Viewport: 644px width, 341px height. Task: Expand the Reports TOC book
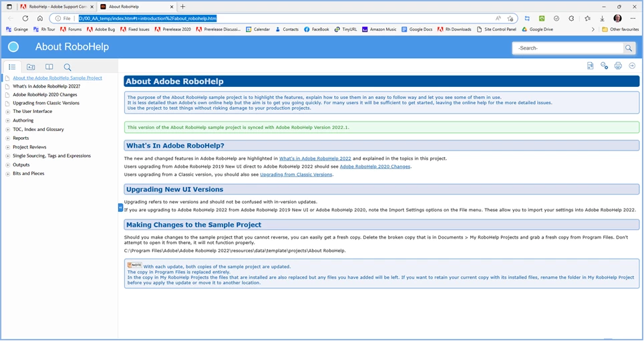pos(7,138)
